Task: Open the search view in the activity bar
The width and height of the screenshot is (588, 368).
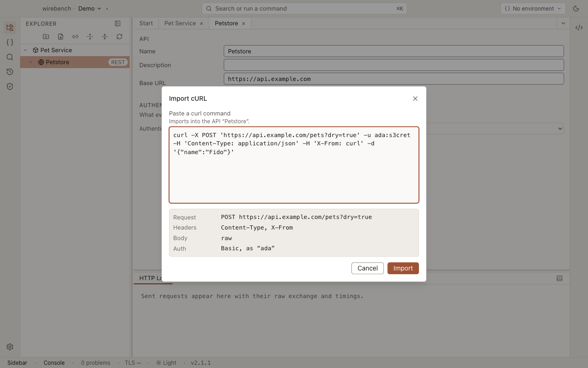Action: tap(10, 57)
